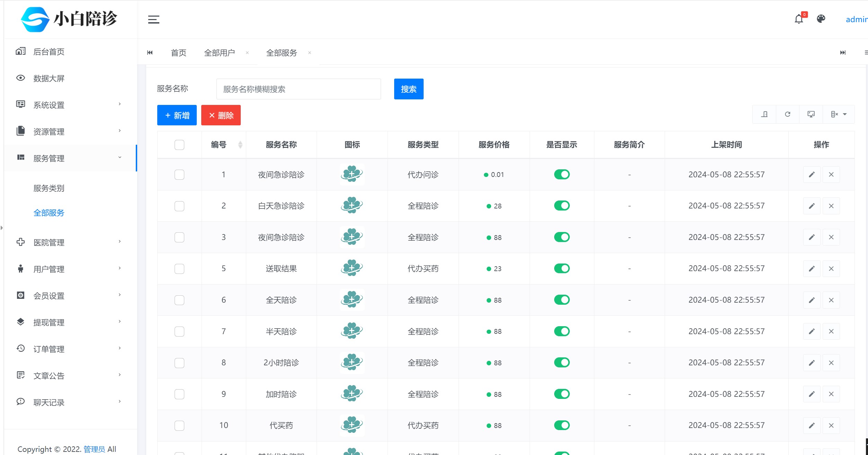Open the admin user menu
This screenshot has height=455, width=868.
point(857,19)
